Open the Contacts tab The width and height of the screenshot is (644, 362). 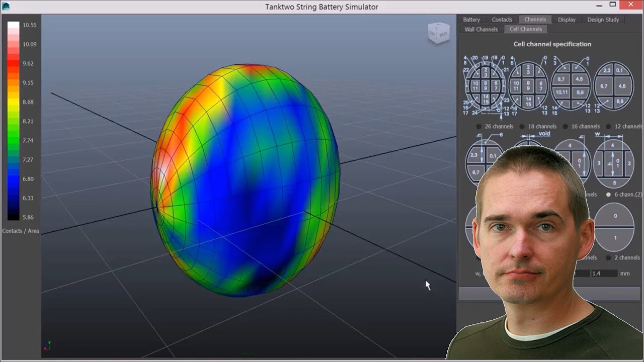click(502, 20)
